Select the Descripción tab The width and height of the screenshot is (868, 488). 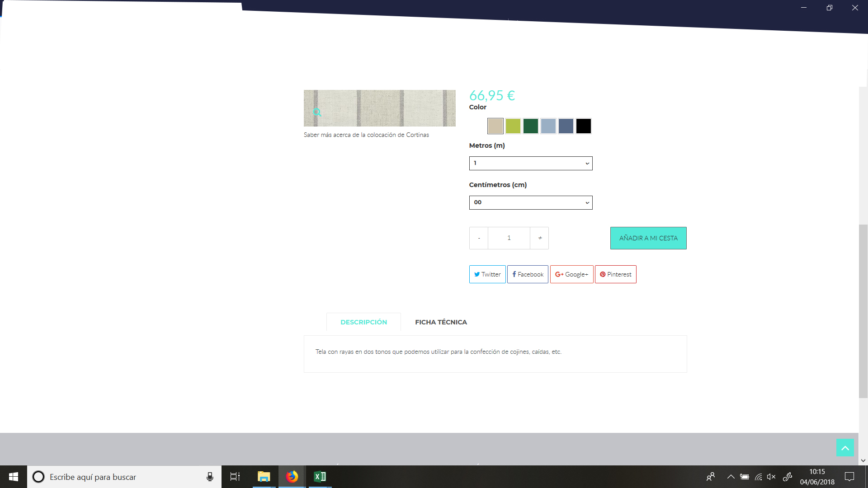363,322
